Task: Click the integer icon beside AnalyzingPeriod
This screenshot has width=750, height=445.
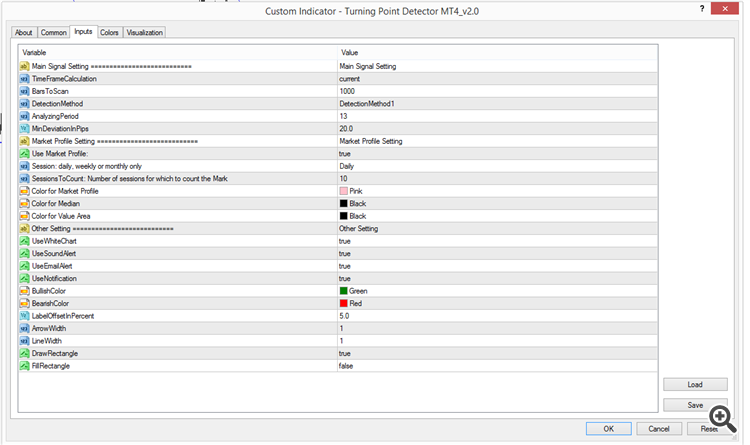Action: [x=24, y=116]
